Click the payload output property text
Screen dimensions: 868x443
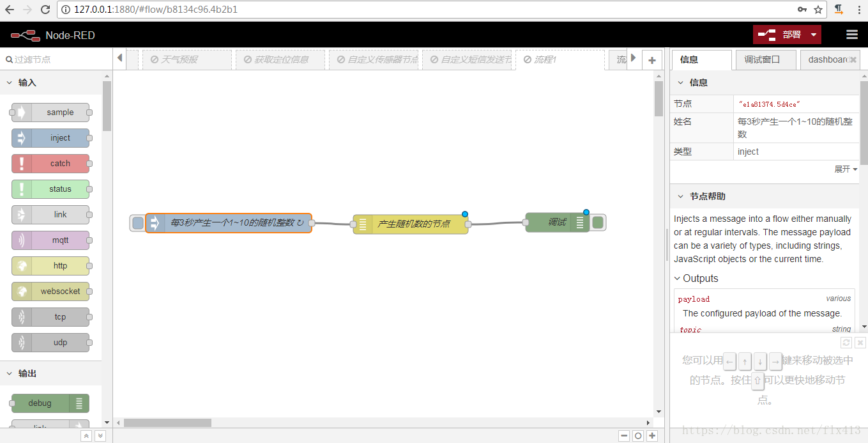tap(694, 299)
